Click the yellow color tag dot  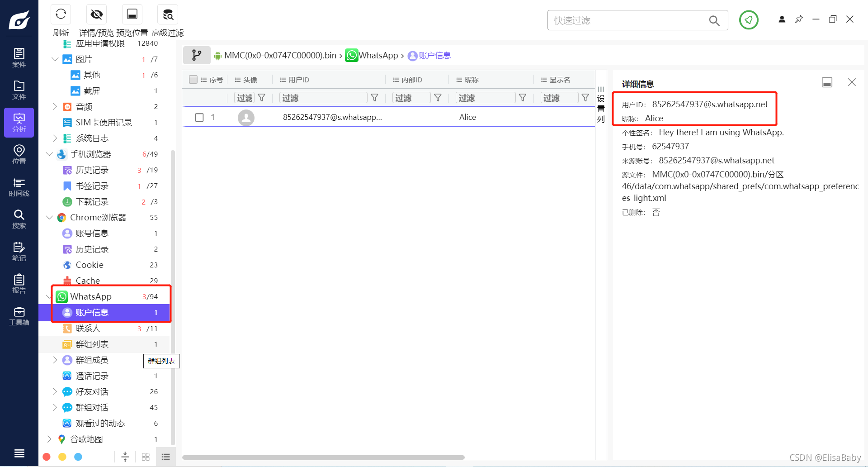[x=62, y=457]
